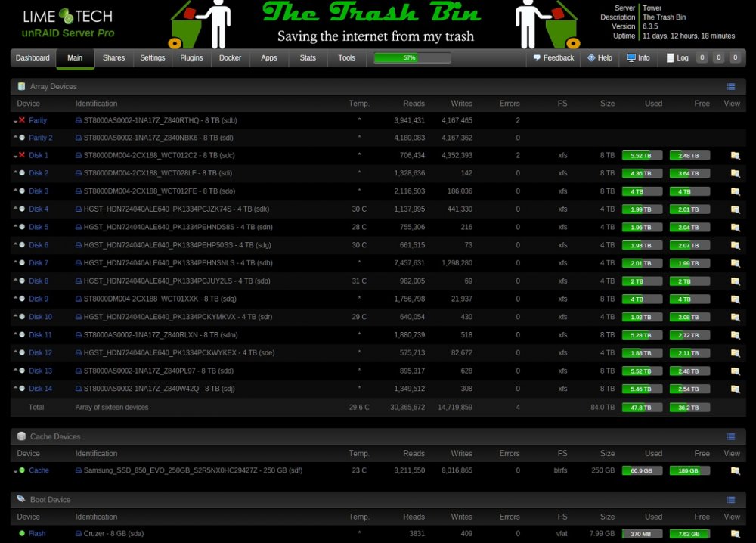Click the Lime Tech unRAID logo

pos(68,24)
